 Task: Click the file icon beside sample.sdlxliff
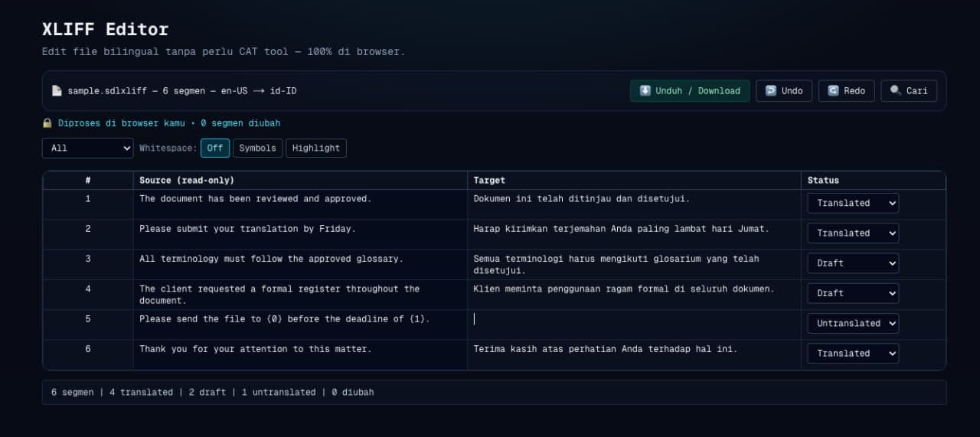[57, 90]
